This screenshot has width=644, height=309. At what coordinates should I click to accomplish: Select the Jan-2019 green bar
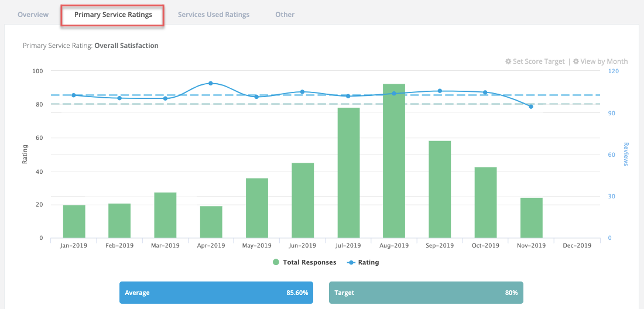click(x=74, y=221)
